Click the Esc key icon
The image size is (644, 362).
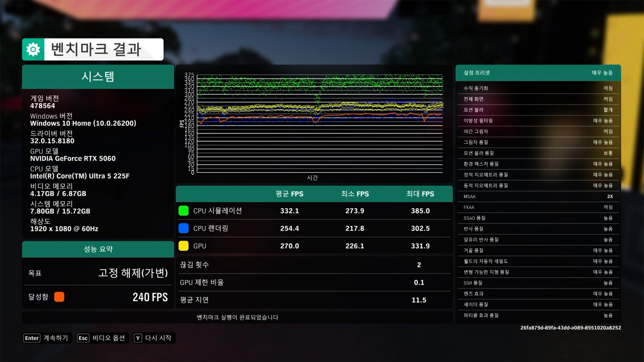83,338
